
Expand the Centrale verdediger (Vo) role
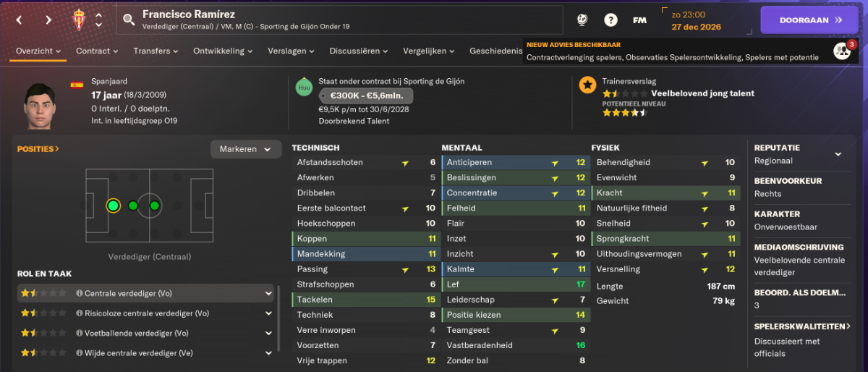pyautogui.click(x=268, y=293)
